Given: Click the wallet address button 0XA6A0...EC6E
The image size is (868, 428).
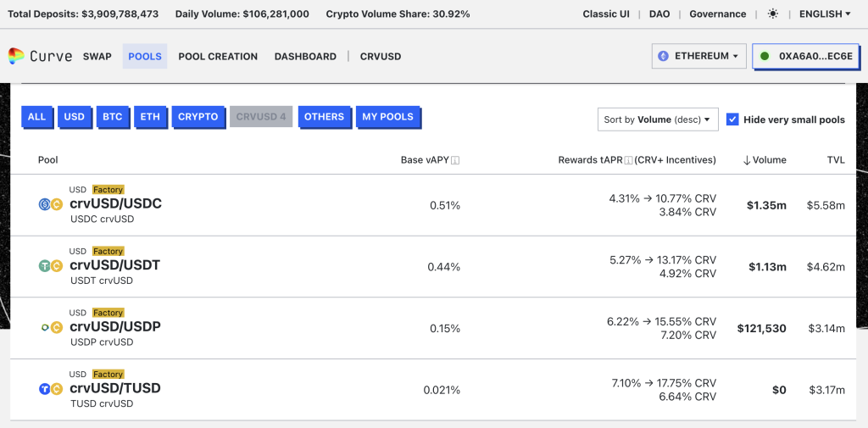Looking at the screenshot, I should pyautogui.click(x=806, y=56).
